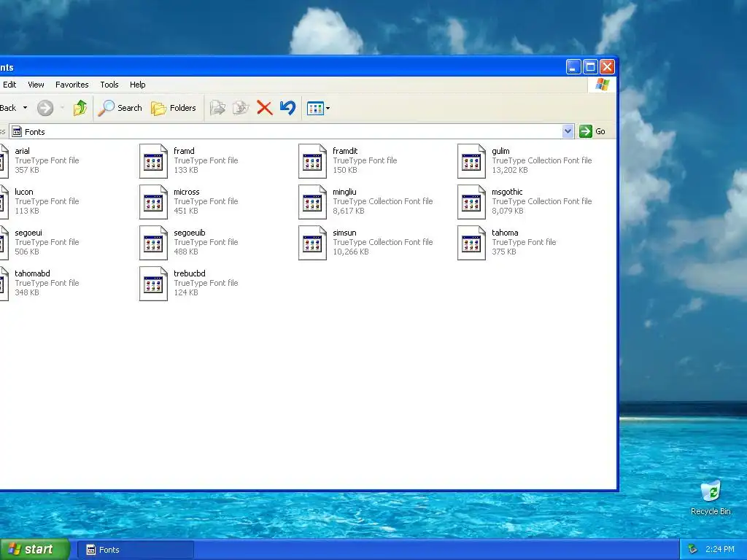The height and width of the screenshot is (560, 747).
Task: Minimize the Fonts window
Action: [573, 67]
